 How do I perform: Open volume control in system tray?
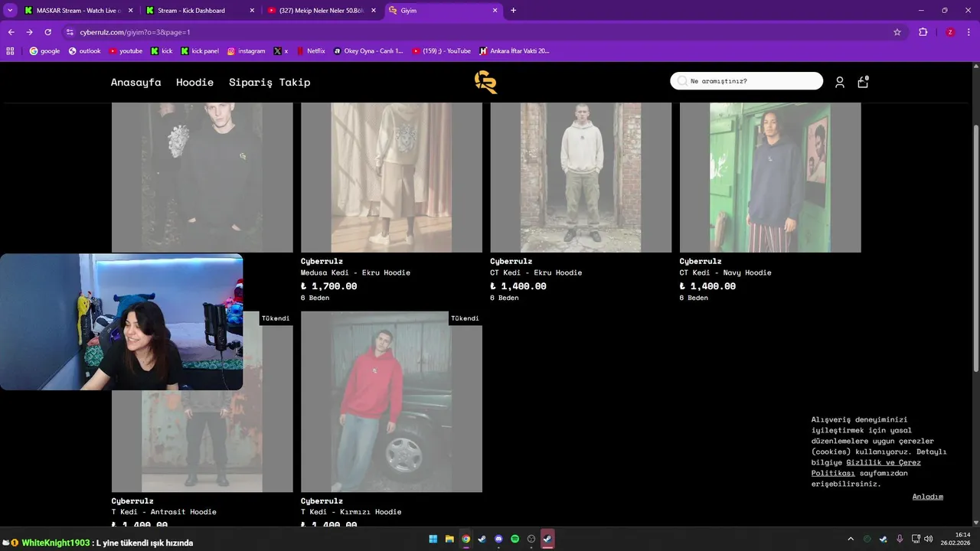[929, 539]
